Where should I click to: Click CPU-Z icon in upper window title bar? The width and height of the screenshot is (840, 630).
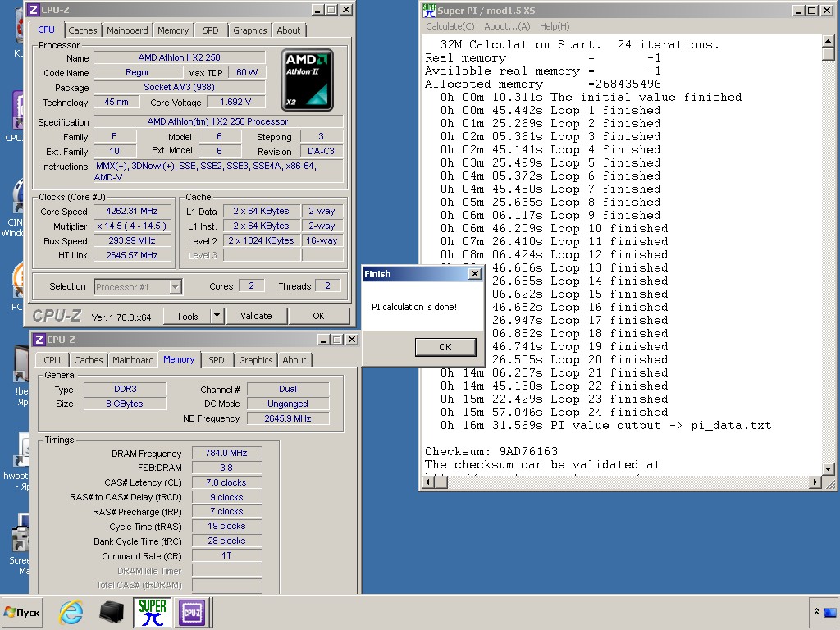click(33, 10)
